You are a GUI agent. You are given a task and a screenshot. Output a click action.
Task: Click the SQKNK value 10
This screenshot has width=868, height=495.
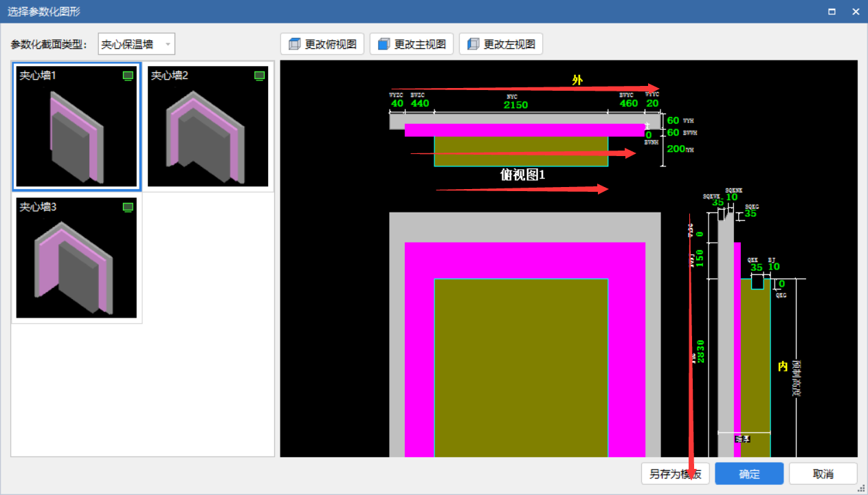point(732,197)
